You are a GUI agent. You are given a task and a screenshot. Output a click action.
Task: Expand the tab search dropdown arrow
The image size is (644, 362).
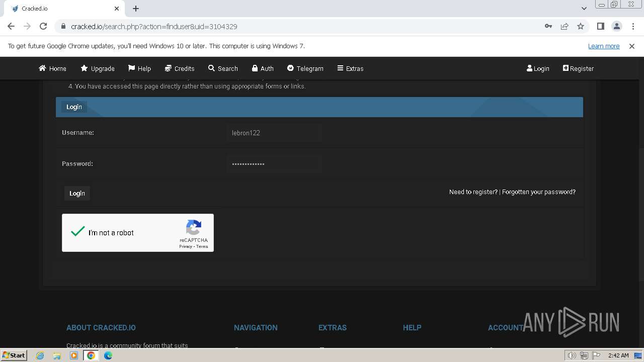pyautogui.click(x=584, y=9)
